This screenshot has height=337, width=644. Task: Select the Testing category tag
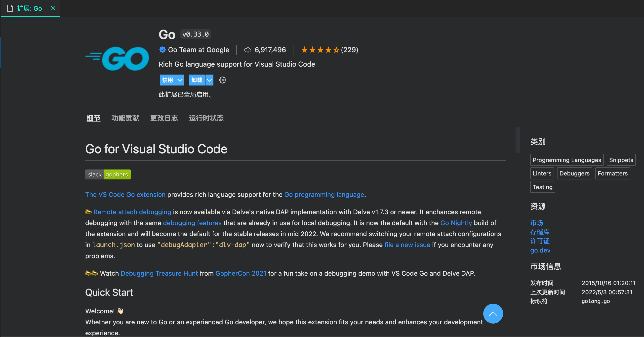click(x=542, y=187)
